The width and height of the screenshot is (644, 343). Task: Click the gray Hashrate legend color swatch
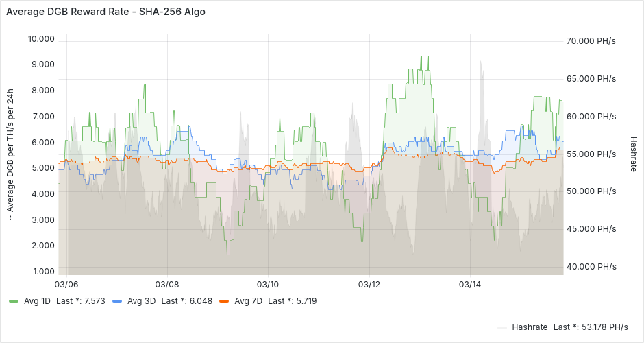click(502, 327)
